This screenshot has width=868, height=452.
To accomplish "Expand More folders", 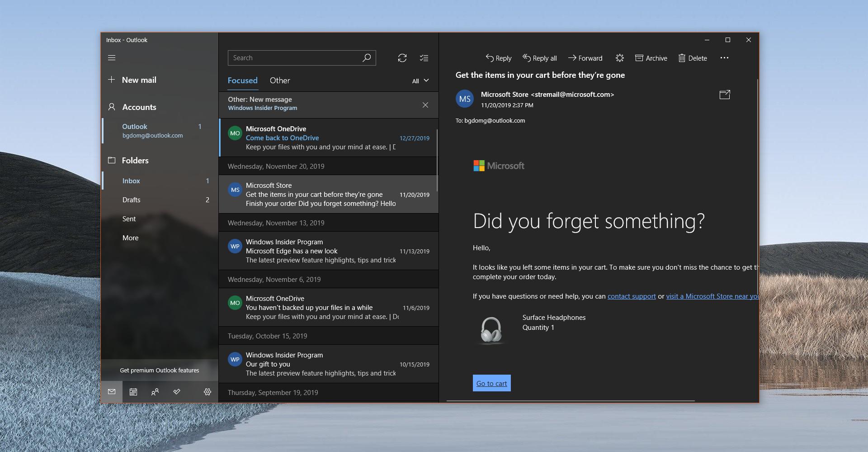I will click(160, 238).
